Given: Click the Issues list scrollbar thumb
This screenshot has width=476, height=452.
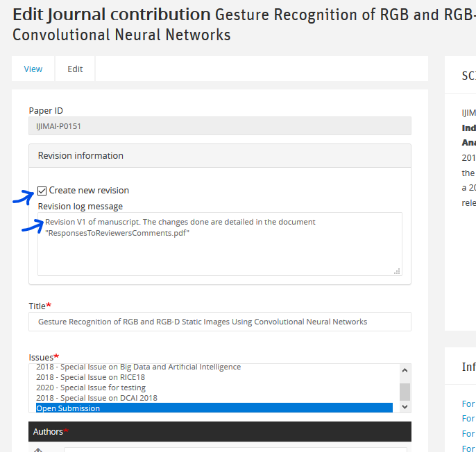Looking at the screenshot, I should click(x=405, y=392).
